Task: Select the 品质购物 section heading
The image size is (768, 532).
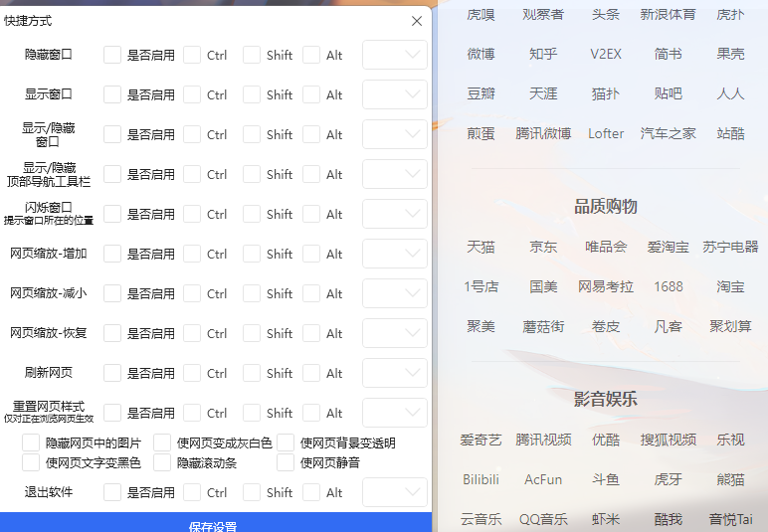Action: (x=606, y=206)
